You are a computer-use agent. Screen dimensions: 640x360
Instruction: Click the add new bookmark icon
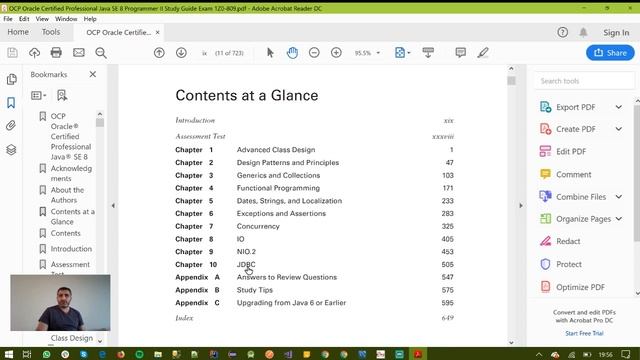(62, 96)
